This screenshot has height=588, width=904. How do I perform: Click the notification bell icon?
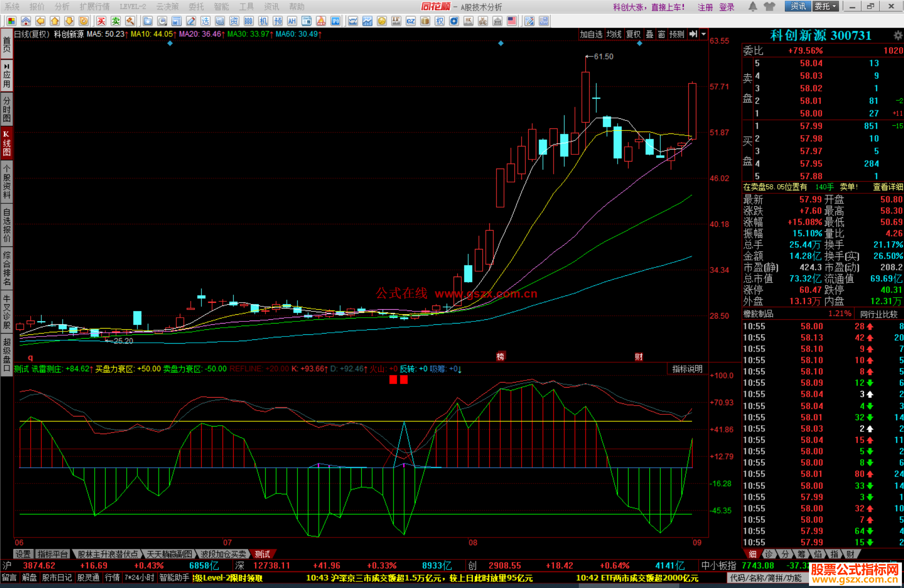752,7
